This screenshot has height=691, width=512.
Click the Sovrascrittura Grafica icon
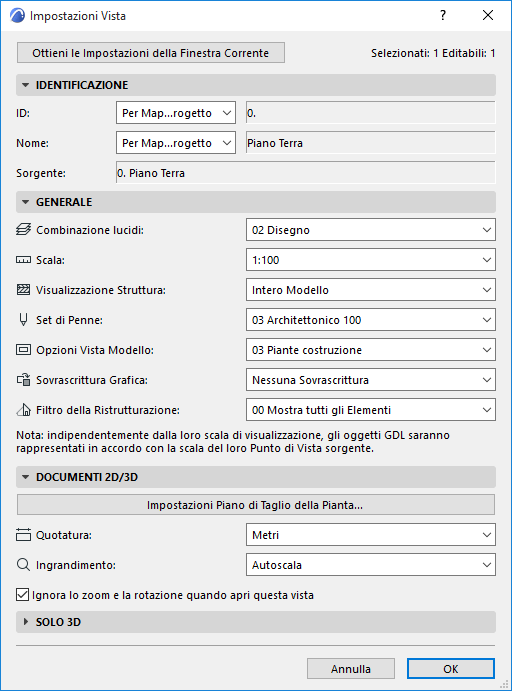(x=23, y=379)
